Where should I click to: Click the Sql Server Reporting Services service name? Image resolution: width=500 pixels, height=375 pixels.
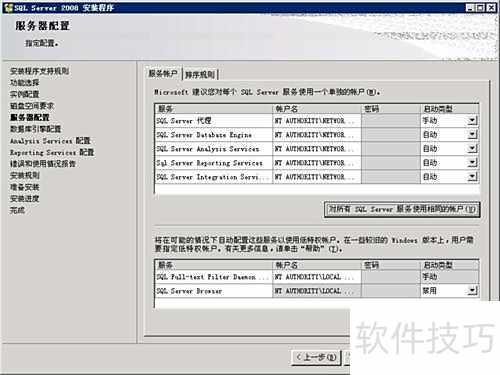(210, 163)
